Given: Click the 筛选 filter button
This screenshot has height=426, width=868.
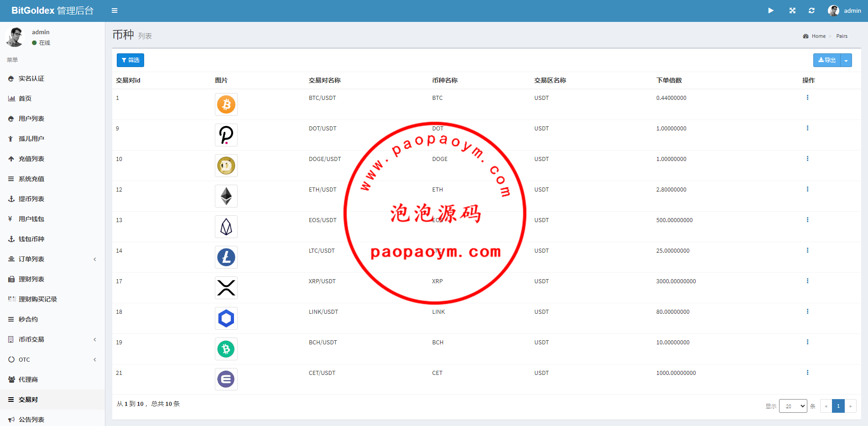Looking at the screenshot, I should (x=130, y=60).
